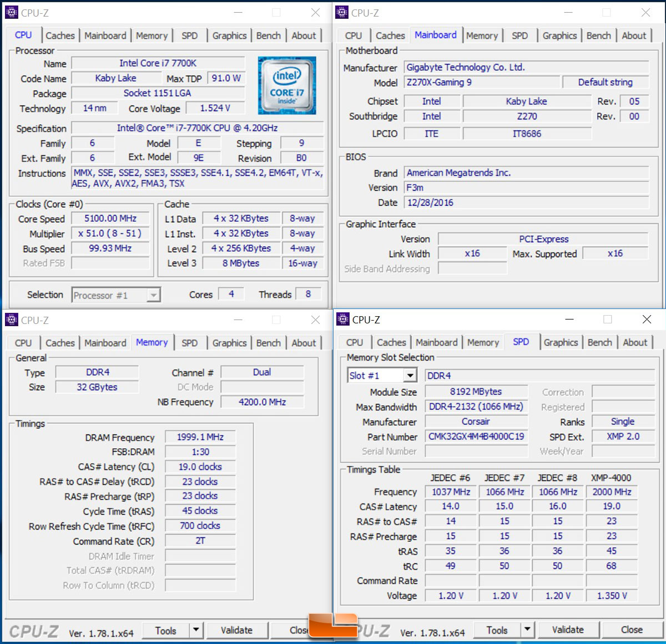Open the About tab in the Memory window

coord(304,343)
